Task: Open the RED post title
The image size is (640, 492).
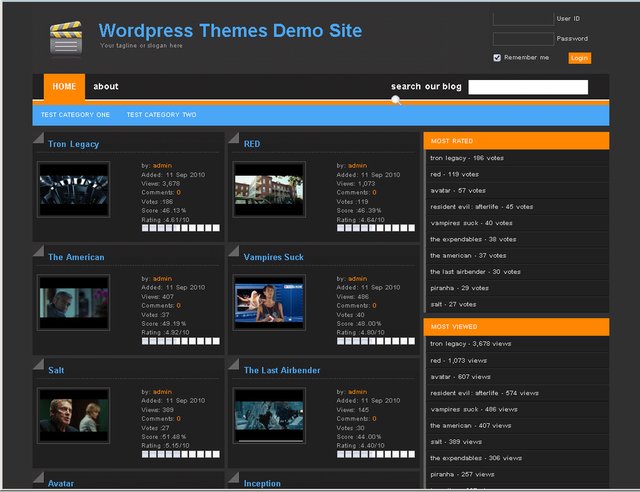Action: click(x=252, y=144)
